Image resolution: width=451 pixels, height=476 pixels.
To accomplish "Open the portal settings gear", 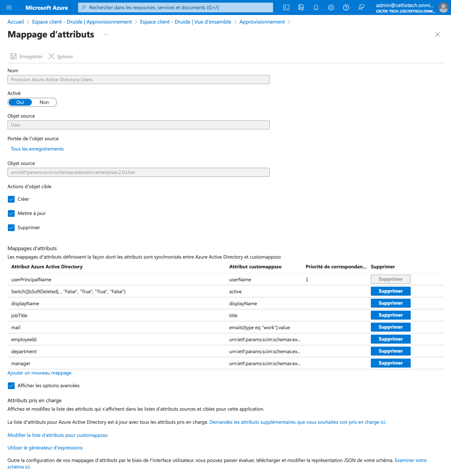I will point(331,7).
